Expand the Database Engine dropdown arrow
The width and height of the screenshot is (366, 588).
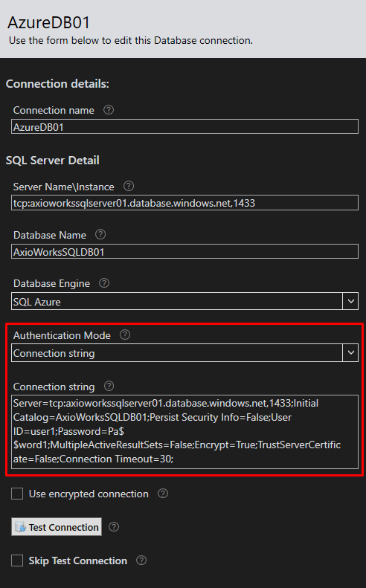pyautogui.click(x=350, y=301)
